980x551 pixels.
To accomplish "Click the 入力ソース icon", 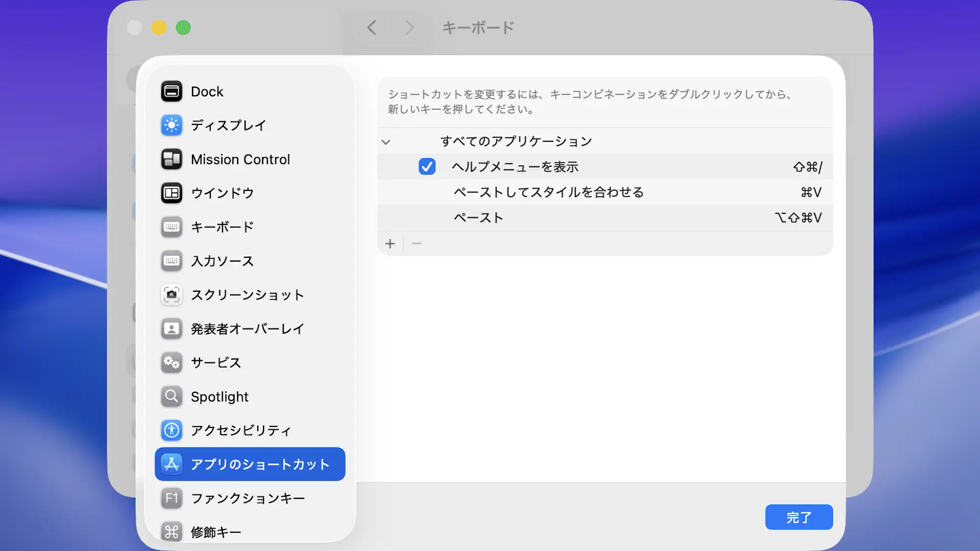I will [x=171, y=261].
